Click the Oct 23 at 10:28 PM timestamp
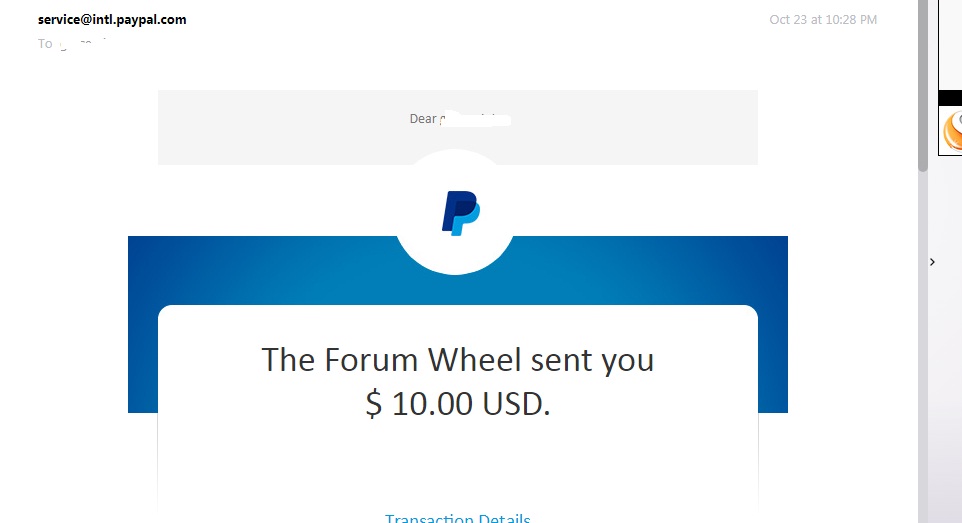This screenshot has height=523, width=962. (823, 20)
